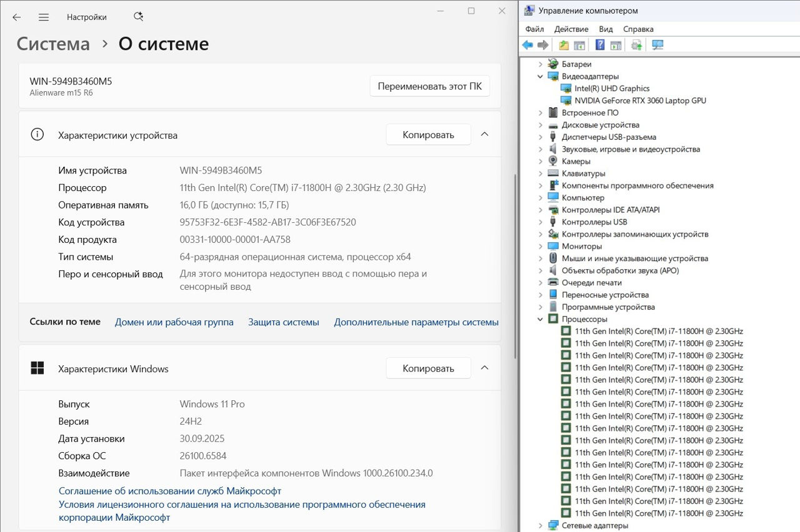
Task: Collapse the Процессоры tree node
Action: pyautogui.click(x=541, y=320)
